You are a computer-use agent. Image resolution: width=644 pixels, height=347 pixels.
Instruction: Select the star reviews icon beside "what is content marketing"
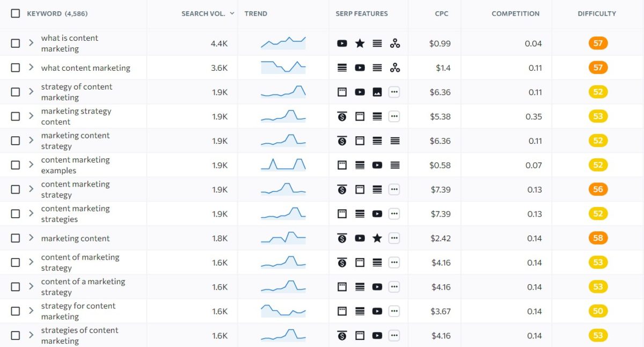[360, 43]
